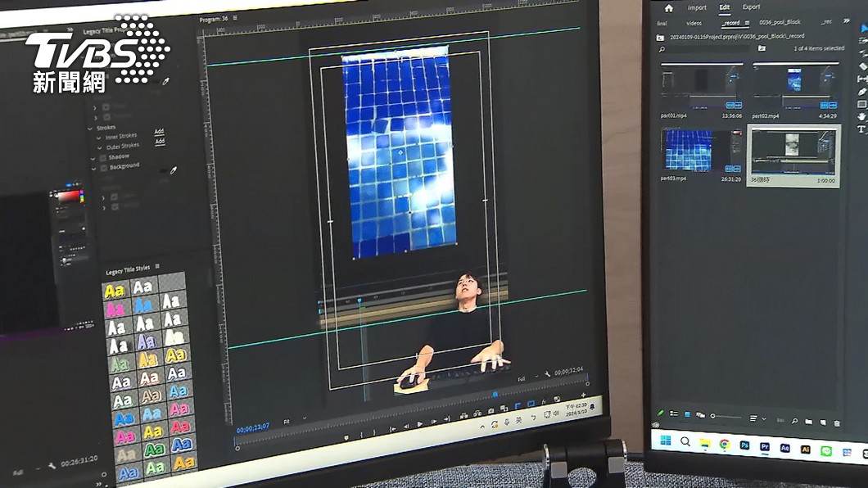The image size is (868, 488).
Task: Click Add next to Outer Strokes
Action: (160, 142)
